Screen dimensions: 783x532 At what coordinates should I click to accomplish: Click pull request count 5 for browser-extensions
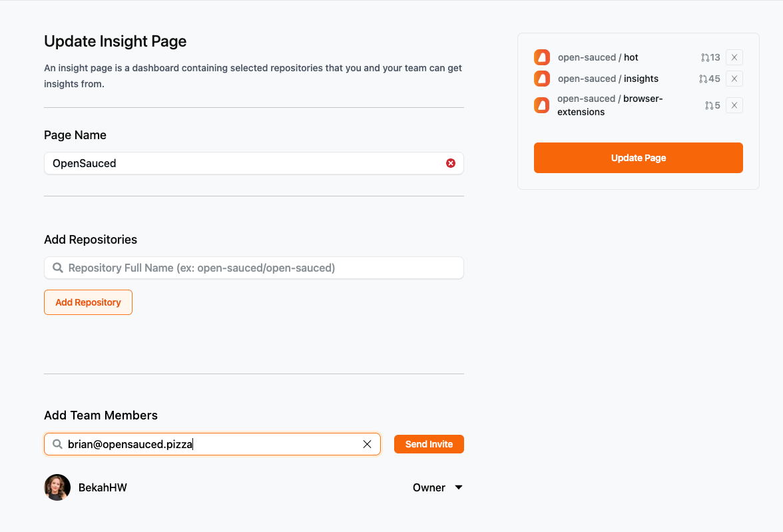pyautogui.click(x=712, y=105)
